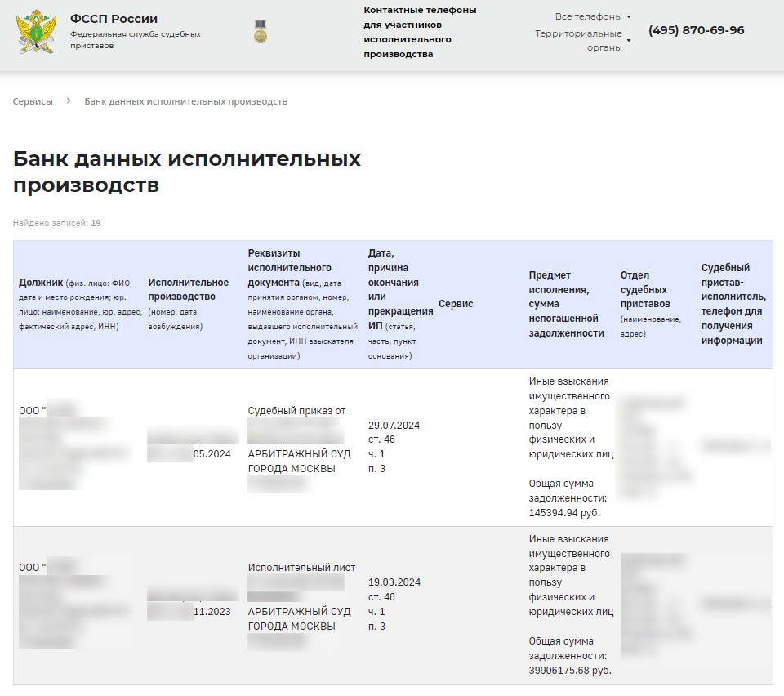Click АРБИТРАЖНЫЙ СУД ГОРОДА МОСКВЫ in first row
The width and height of the screenshot is (784, 696).
(299, 461)
